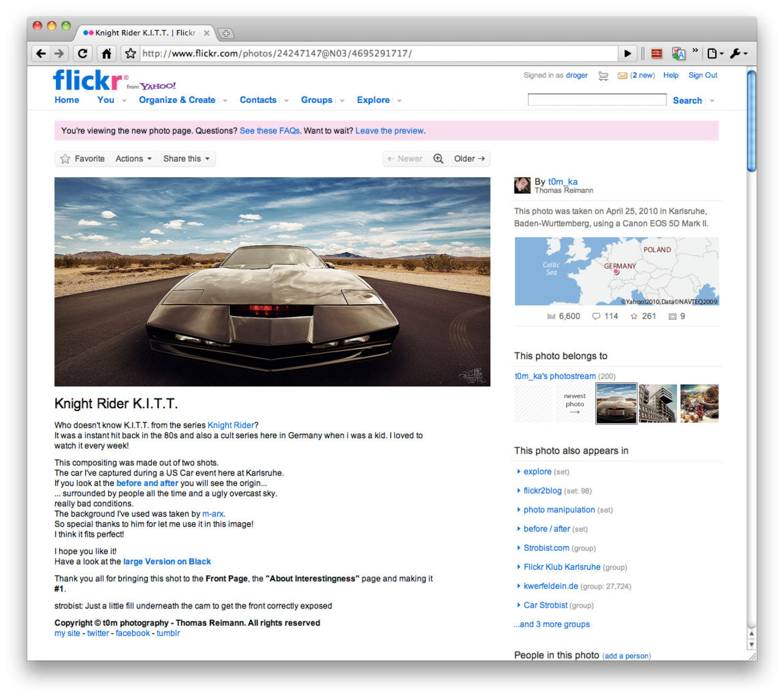Open the newest photo thumbnail in photostream
This screenshot has width=784, height=698.
(616, 403)
